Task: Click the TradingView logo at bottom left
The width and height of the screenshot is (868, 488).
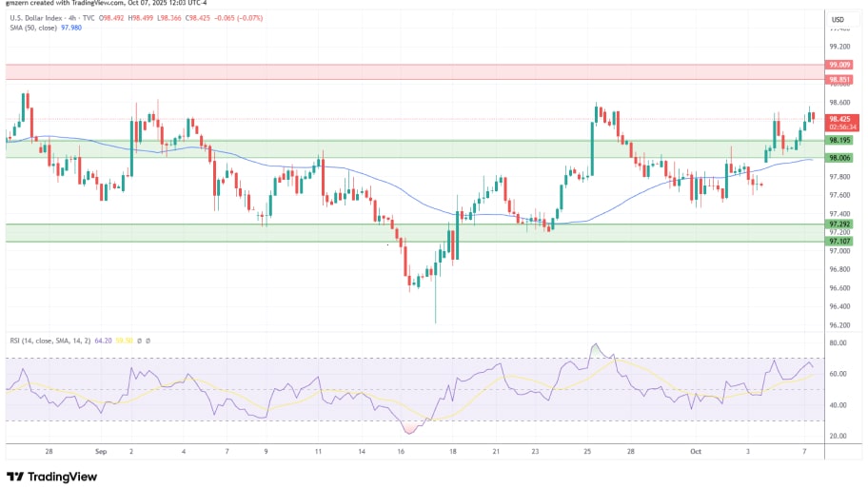Action: pyautogui.click(x=52, y=477)
